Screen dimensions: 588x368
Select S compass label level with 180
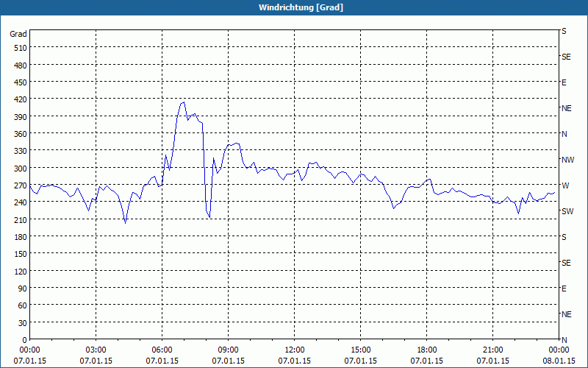click(564, 237)
